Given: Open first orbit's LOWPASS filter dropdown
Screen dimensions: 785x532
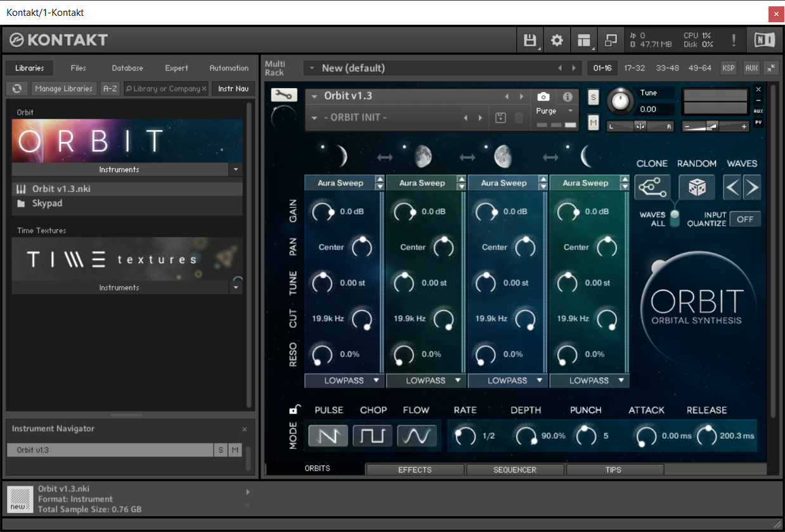Looking at the screenshot, I should pyautogui.click(x=344, y=380).
